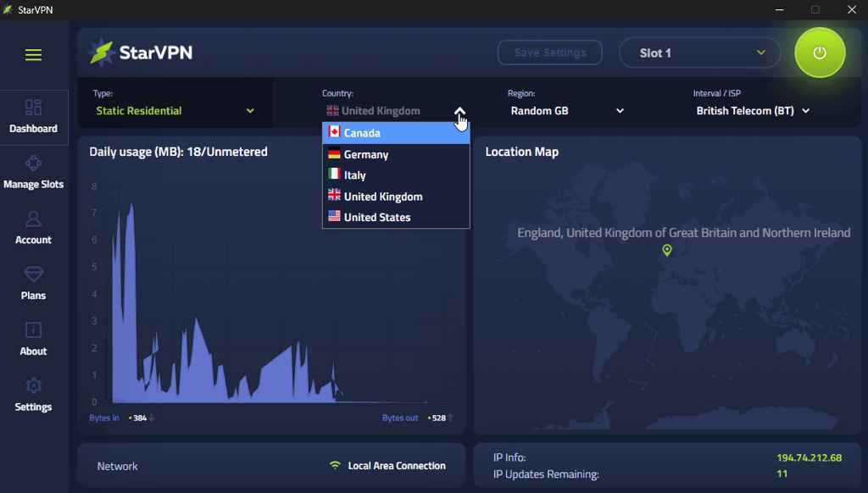Viewport: 868px width, 493px height.
Task: Click IP Updates Remaining value 11
Action: 782,474
